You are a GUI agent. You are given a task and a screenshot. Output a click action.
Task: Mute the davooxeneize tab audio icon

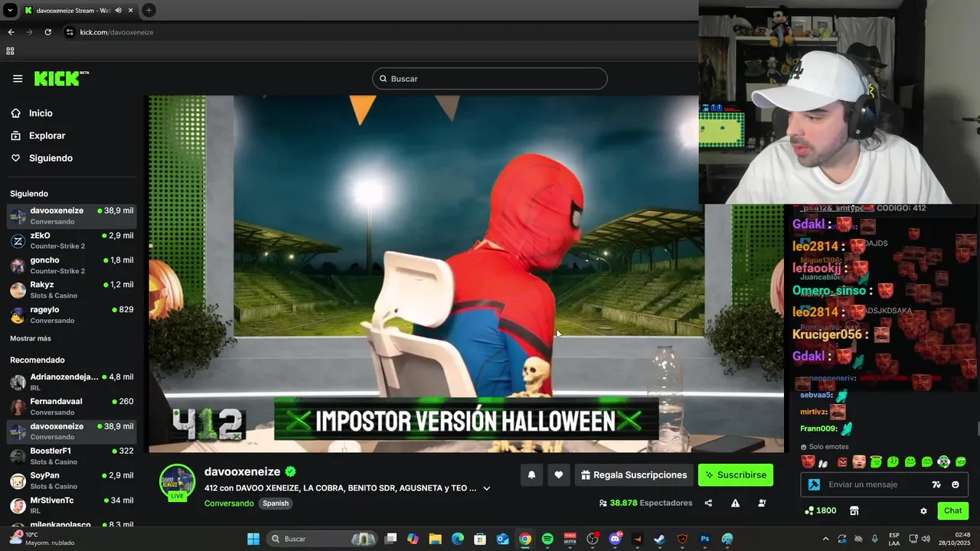tap(118, 11)
